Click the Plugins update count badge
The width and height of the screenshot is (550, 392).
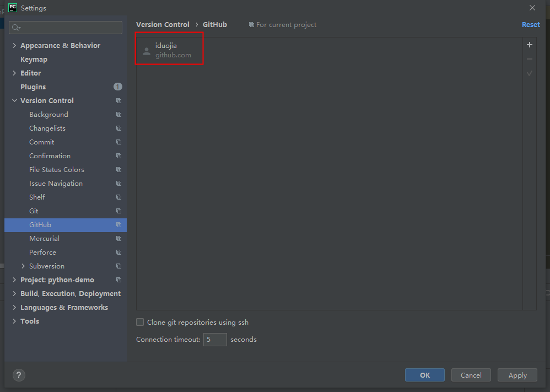pyautogui.click(x=118, y=87)
